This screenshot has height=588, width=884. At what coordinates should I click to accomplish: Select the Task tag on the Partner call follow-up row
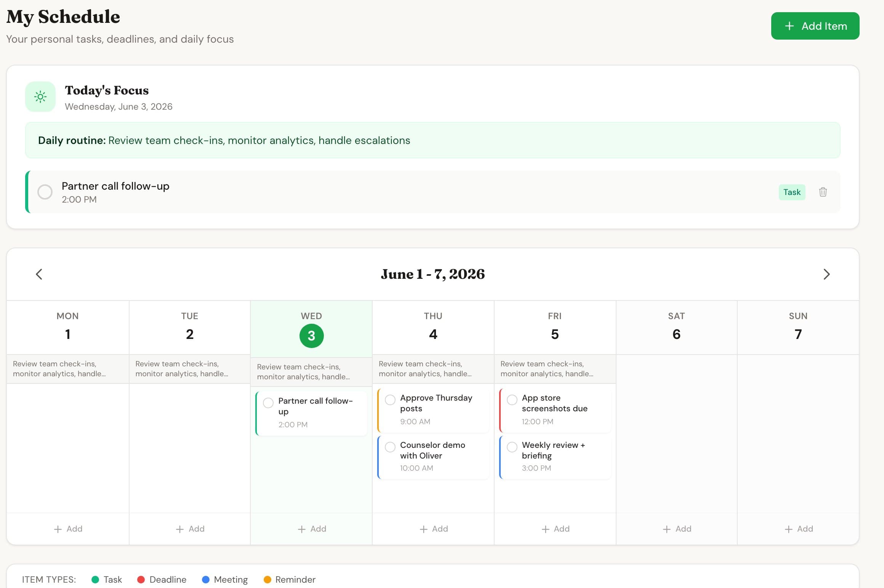pos(792,192)
